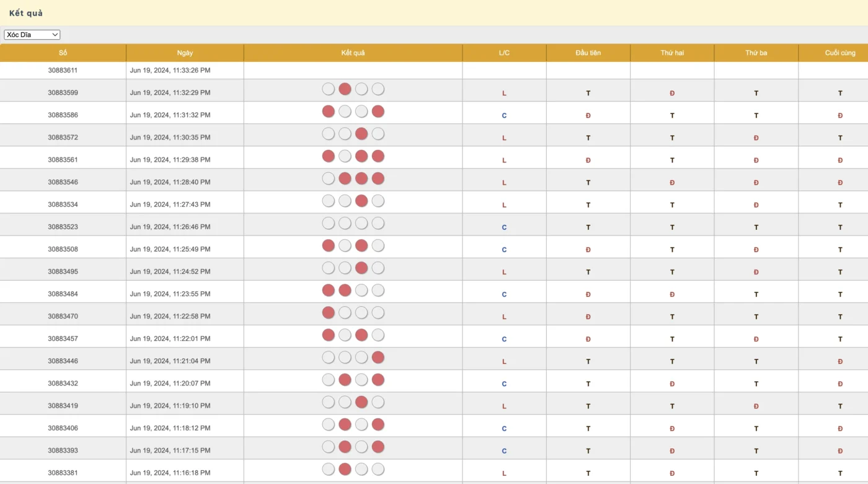The image size is (868, 484).
Task: Click the Ngày column header
Action: pyautogui.click(x=185, y=53)
